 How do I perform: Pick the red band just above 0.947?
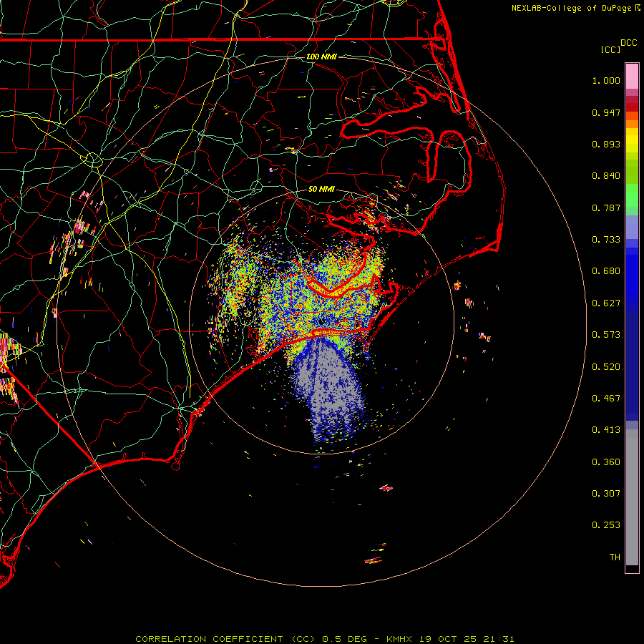coord(632,107)
